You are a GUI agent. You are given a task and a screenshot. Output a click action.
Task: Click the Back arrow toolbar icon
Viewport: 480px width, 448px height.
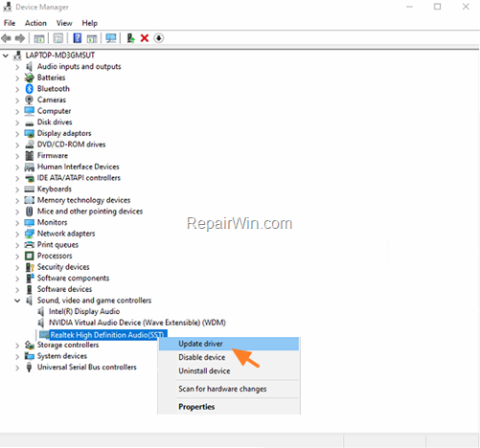tap(6, 38)
